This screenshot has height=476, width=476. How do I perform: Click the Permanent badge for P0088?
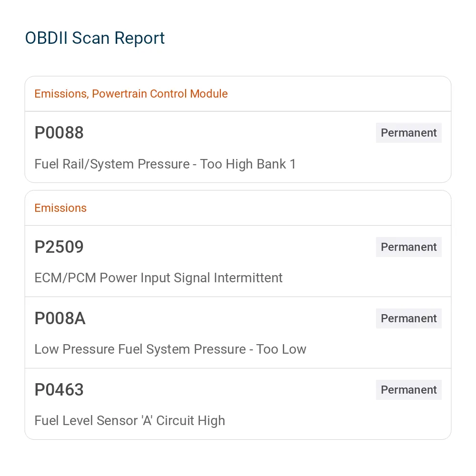(x=408, y=133)
